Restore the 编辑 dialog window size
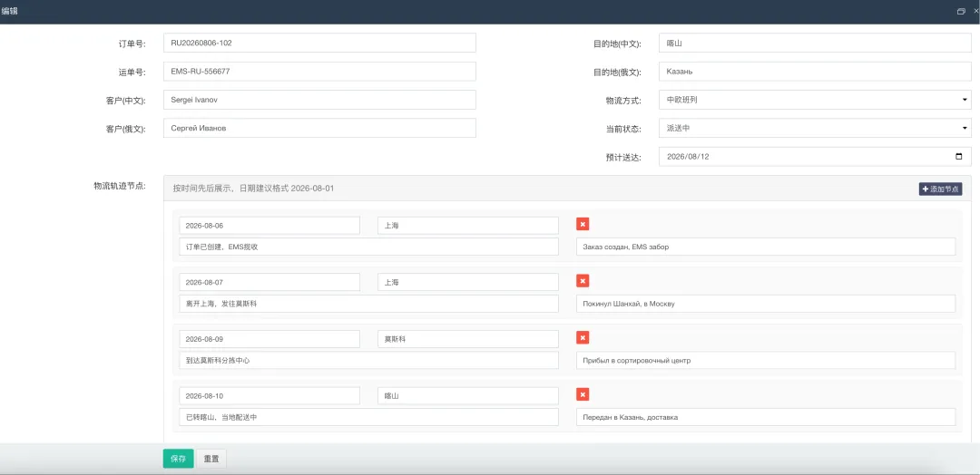Screen dimensions: 980x475 click(961, 11)
